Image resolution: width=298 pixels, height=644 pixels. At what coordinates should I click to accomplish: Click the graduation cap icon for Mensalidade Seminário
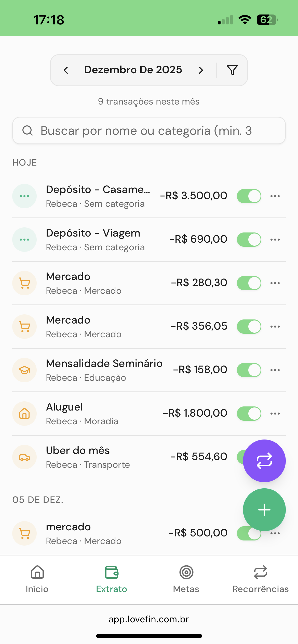coord(24,370)
